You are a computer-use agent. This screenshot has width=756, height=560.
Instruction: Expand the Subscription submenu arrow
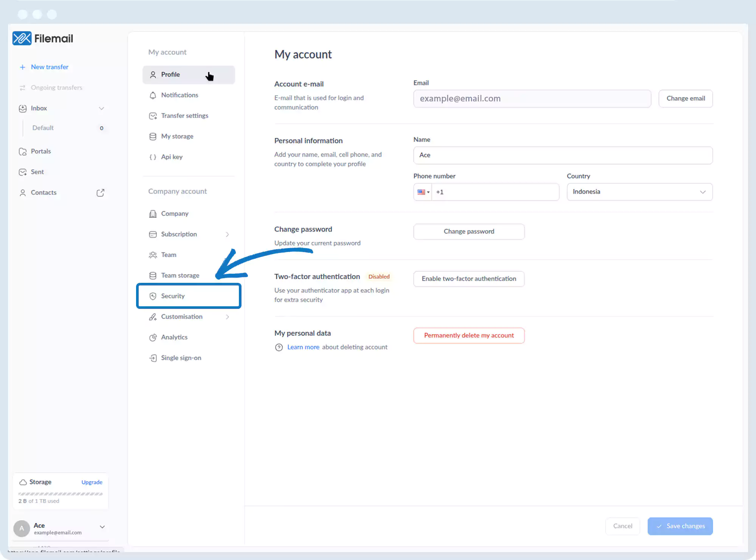[227, 234]
